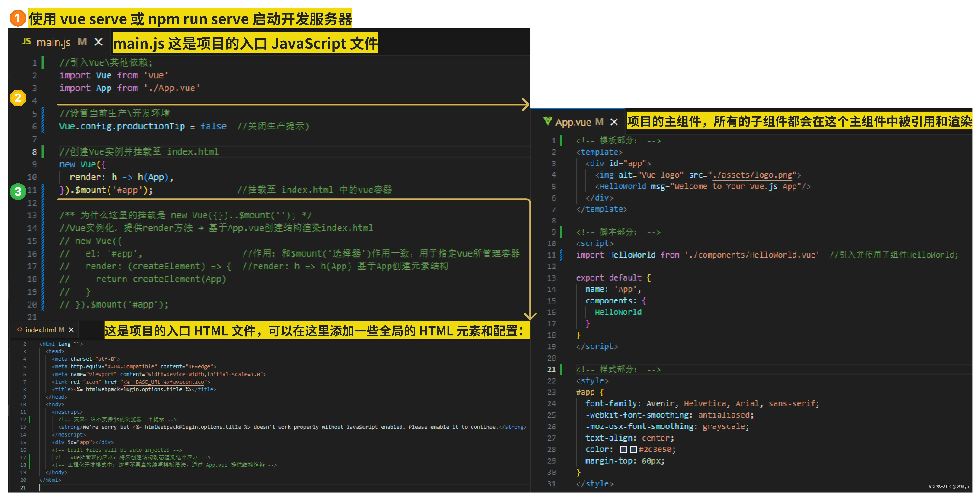
Task: Open the ./assets/logo.png link in App.vue
Action: 752,175
